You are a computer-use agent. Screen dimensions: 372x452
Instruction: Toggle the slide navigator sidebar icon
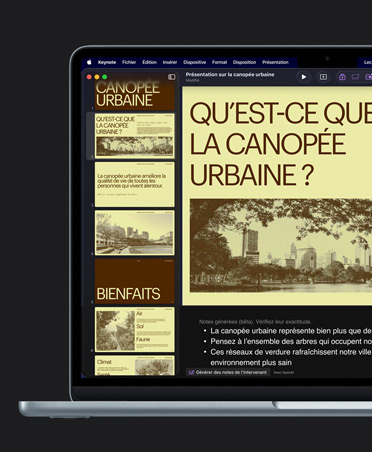point(171,77)
